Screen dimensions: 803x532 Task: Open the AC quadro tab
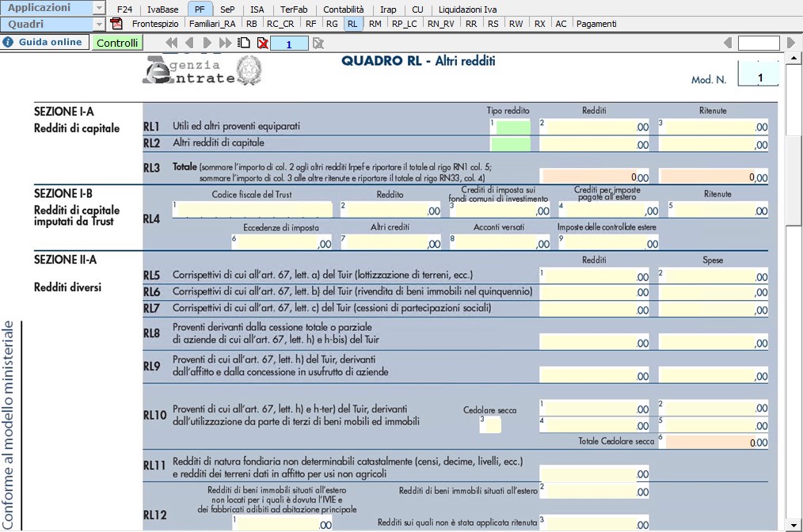tap(561, 24)
